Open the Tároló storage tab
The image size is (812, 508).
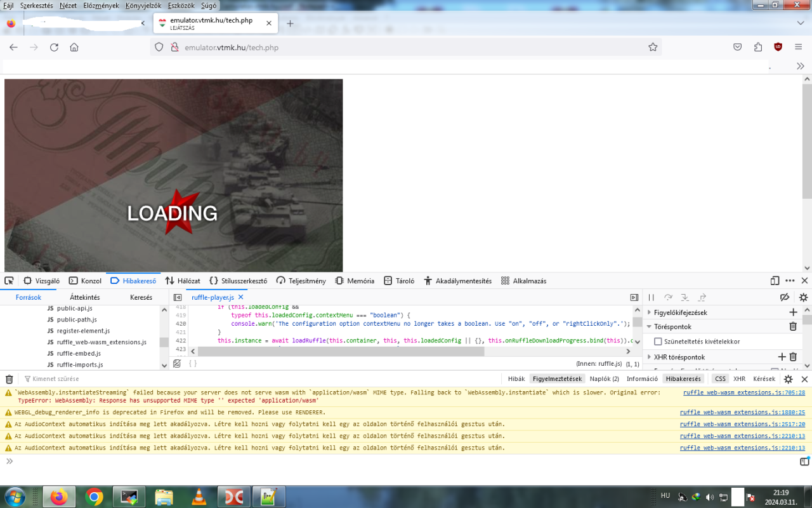click(398, 281)
